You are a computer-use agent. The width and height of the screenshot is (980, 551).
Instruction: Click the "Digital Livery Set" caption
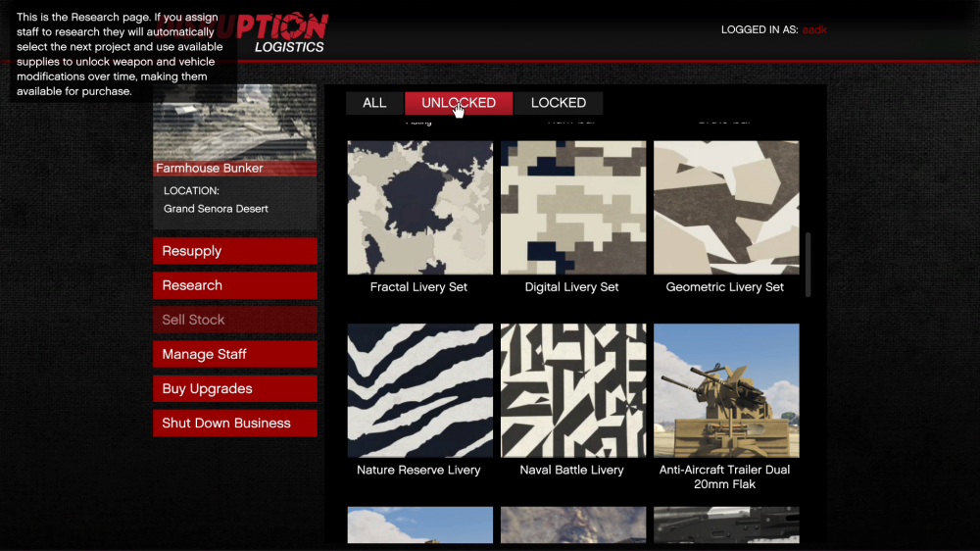pos(572,287)
